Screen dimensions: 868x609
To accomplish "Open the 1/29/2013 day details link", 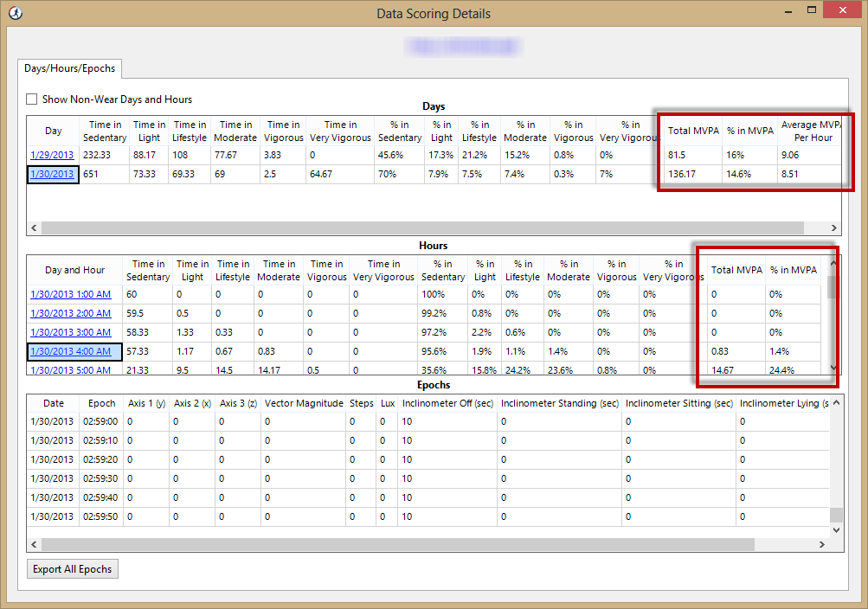I will (x=52, y=155).
